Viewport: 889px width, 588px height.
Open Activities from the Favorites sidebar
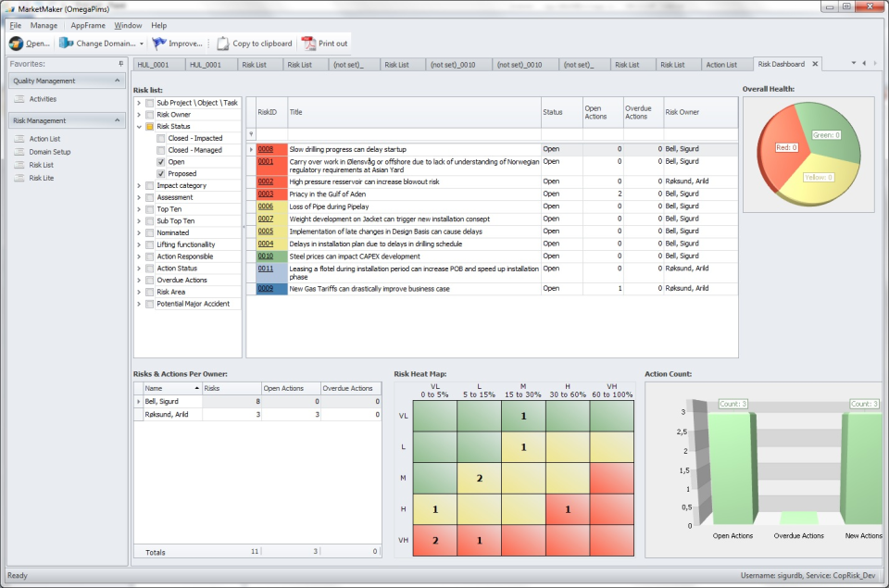pos(43,99)
